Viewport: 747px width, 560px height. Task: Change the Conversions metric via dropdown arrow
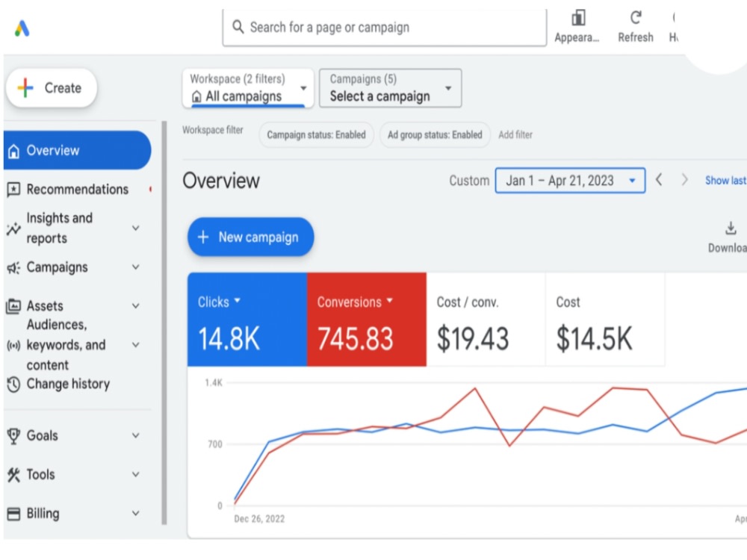(x=390, y=301)
